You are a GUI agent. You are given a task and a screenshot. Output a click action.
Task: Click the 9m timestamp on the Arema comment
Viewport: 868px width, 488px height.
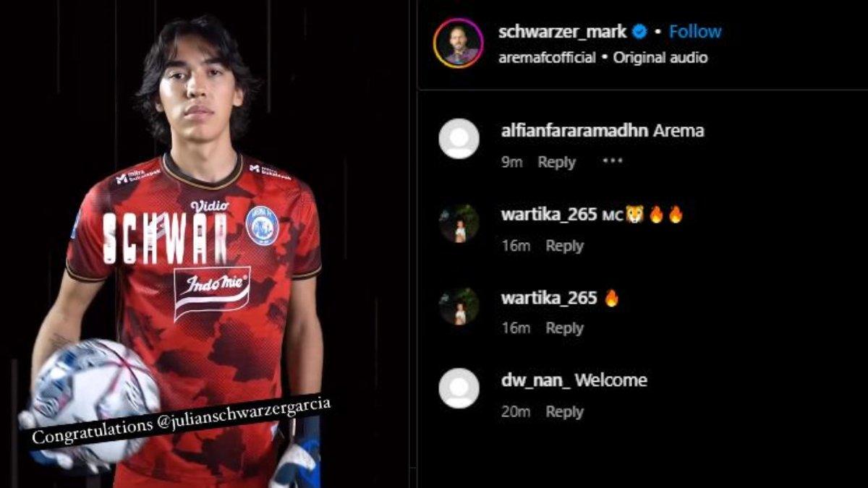point(512,163)
